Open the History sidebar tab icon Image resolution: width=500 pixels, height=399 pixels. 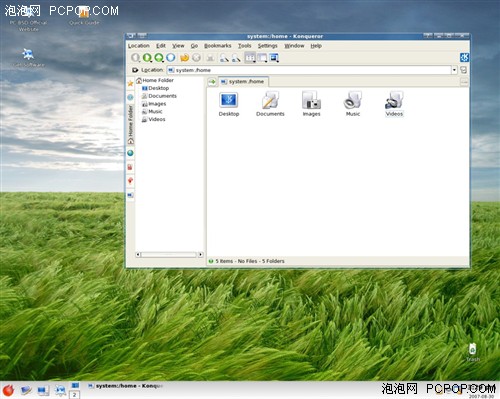(130, 97)
